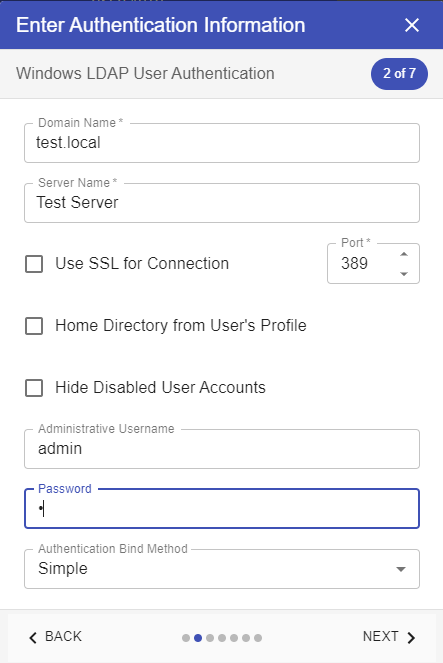Screen dimensions: 443x663
Task: Click the sixth step indicator dot
Action: pos(246,638)
